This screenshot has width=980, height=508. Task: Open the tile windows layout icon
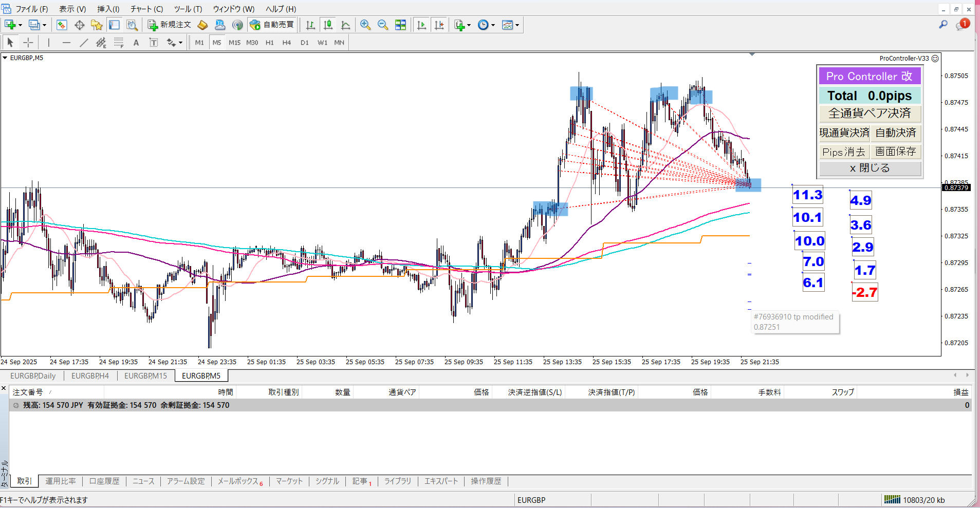click(400, 25)
